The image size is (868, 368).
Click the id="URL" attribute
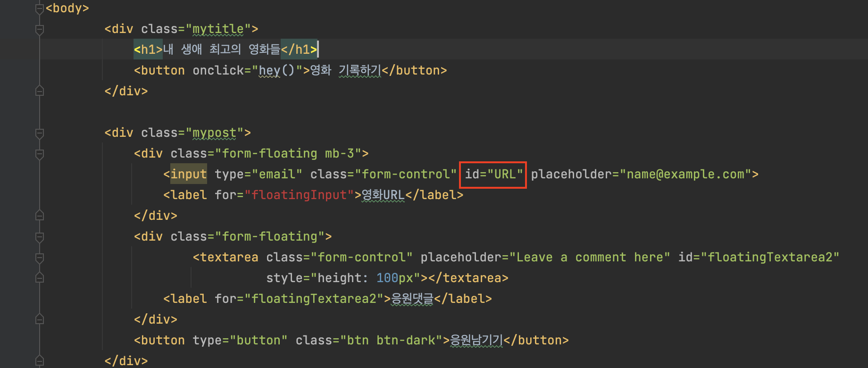(494, 175)
